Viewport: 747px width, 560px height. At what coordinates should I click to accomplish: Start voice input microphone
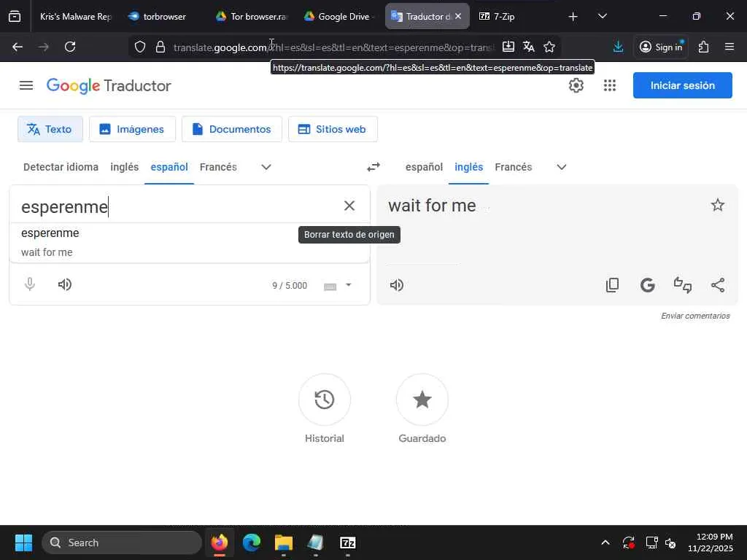(x=29, y=284)
